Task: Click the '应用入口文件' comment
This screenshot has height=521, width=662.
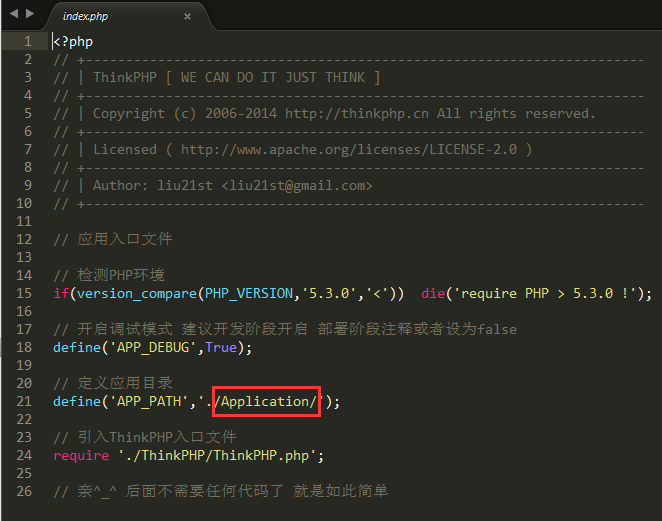Action: tap(113, 239)
